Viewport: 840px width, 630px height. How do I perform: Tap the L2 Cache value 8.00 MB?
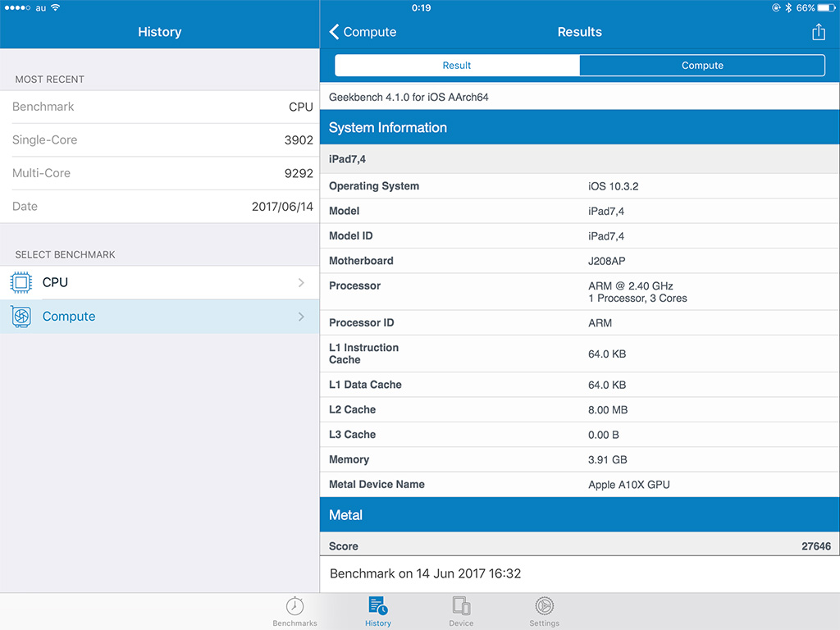[608, 410]
